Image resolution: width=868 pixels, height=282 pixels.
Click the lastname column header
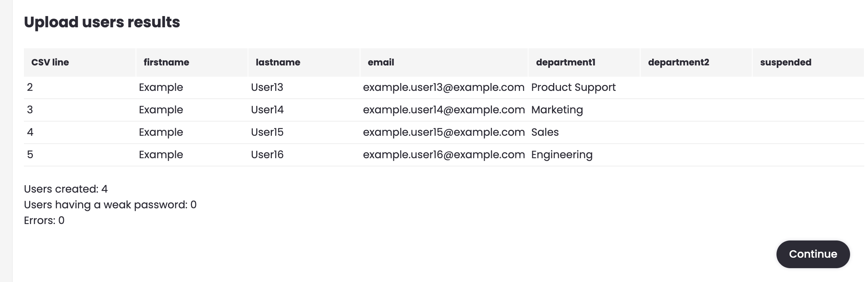tap(304, 62)
